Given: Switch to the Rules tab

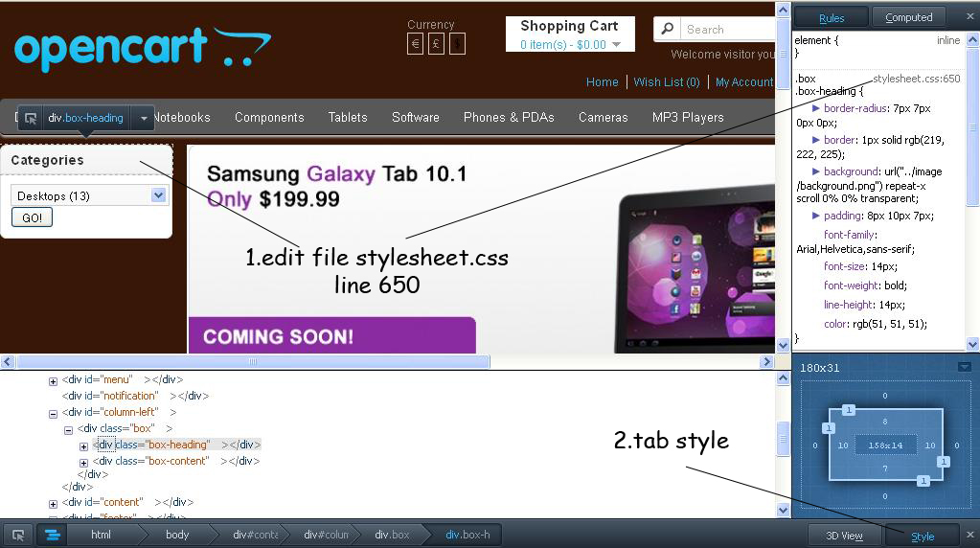Looking at the screenshot, I should click(x=832, y=17).
